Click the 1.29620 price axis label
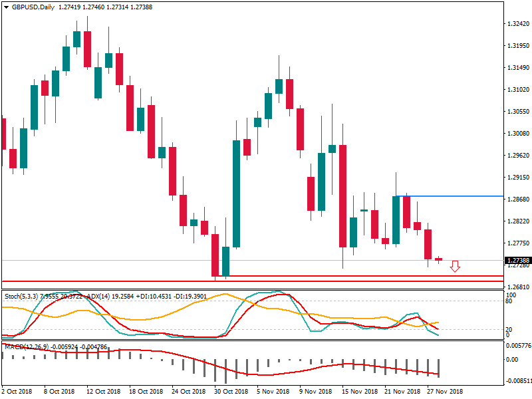This screenshot has height=399, width=532. point(518,156)
